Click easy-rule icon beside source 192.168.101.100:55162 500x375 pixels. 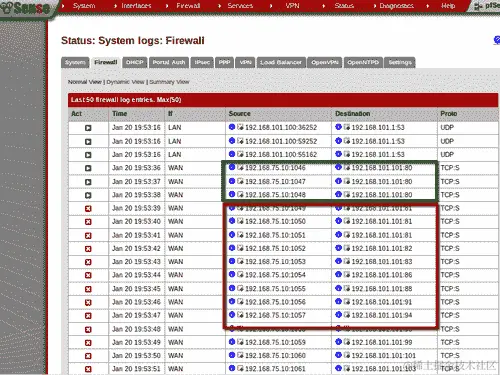tap(240, 154)
